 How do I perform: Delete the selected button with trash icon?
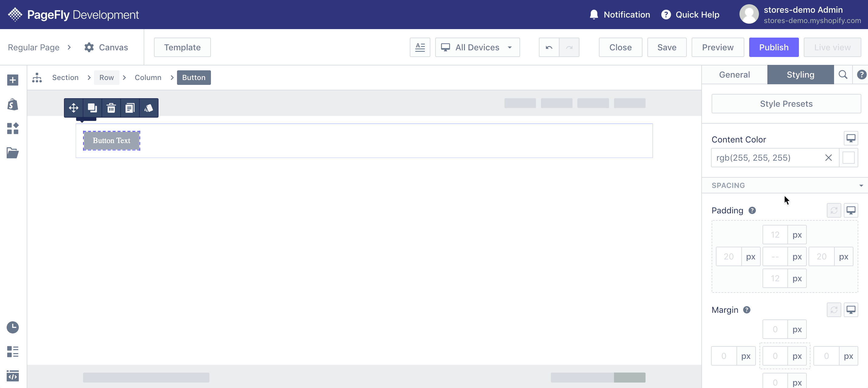click(111, 108)
